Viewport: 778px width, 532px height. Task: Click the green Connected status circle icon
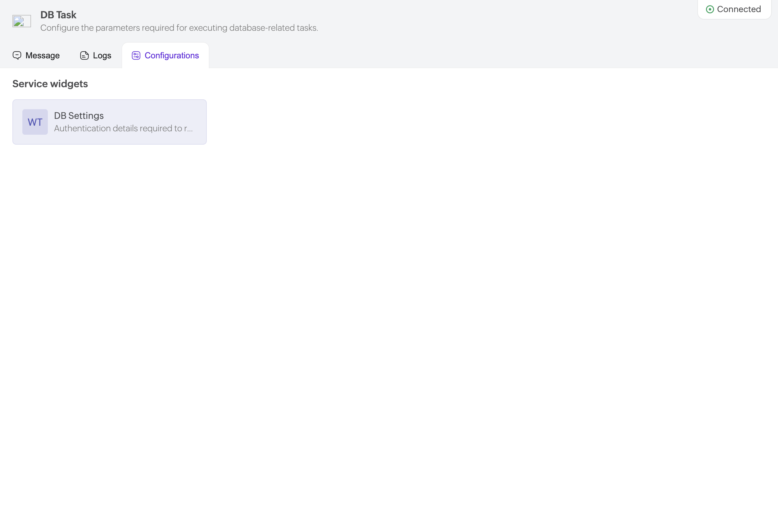(x=710, y=9)
